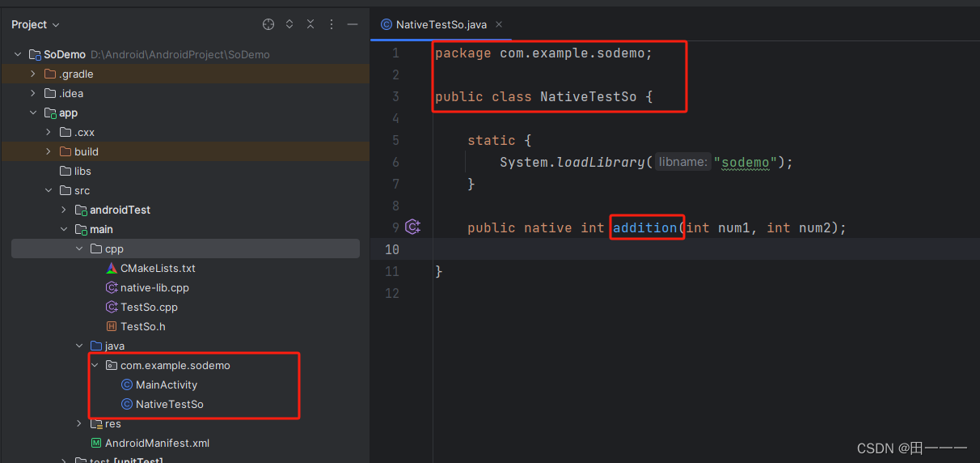Click the native method gutter icon on line 9

(x=413, y=227)
